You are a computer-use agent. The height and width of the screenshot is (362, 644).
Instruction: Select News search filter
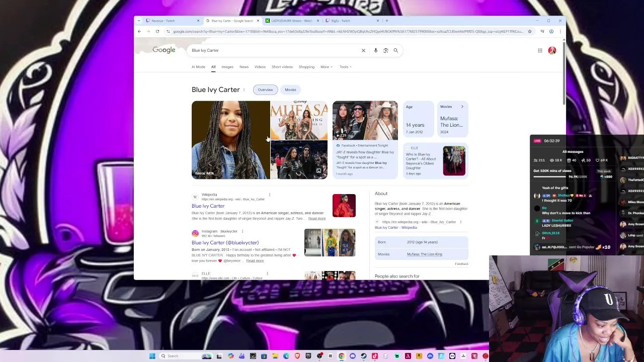(x=244, y=67)
